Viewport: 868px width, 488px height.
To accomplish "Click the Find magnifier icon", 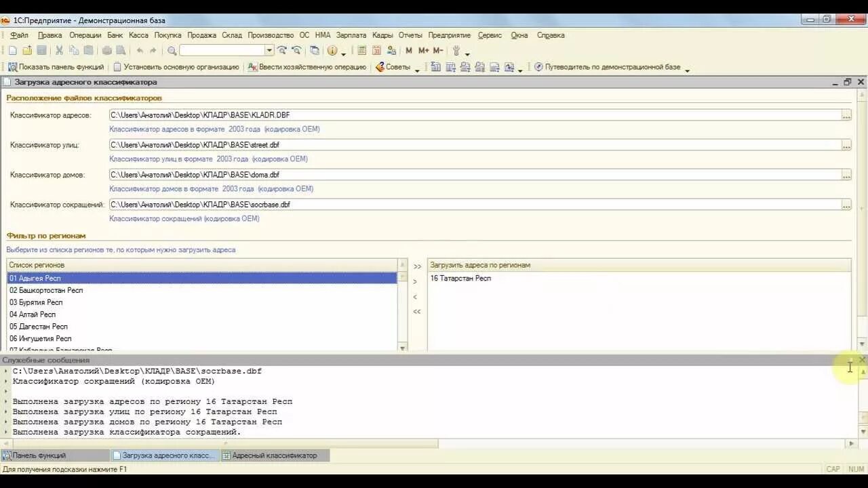I will click(x=172, y=51).
